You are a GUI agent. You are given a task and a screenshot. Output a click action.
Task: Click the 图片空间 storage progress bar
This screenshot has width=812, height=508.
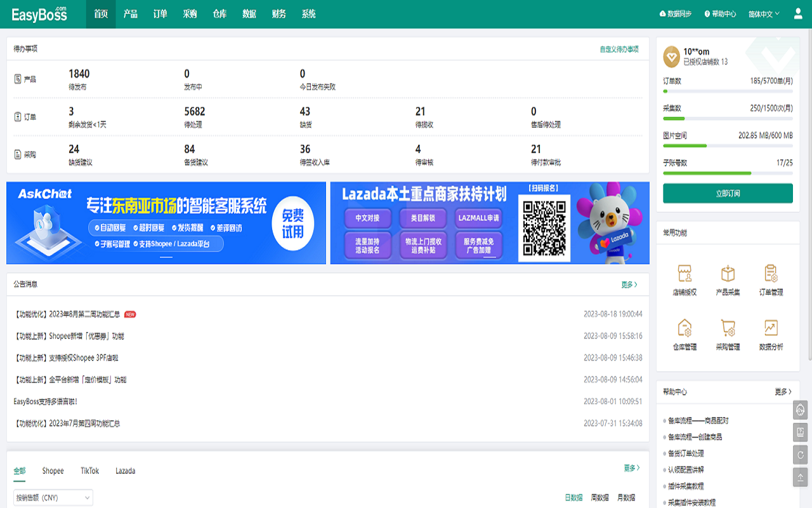click(728, 145)
